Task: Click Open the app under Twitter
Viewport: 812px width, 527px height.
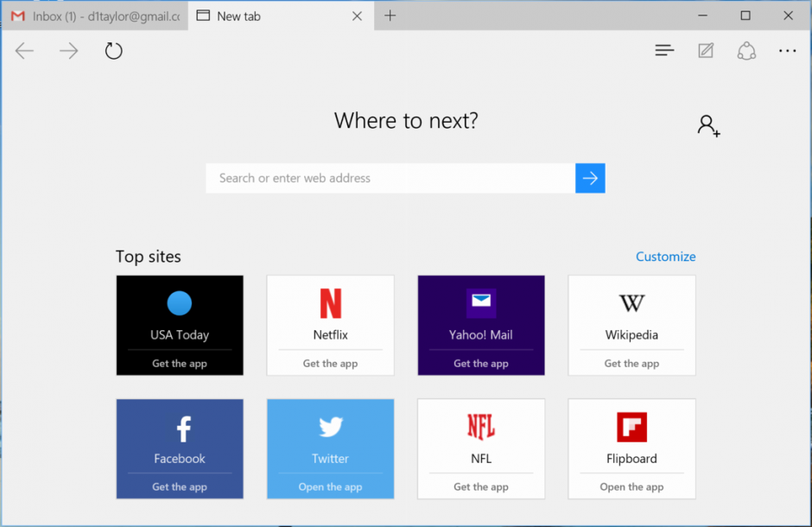Action: click(330, 486)
